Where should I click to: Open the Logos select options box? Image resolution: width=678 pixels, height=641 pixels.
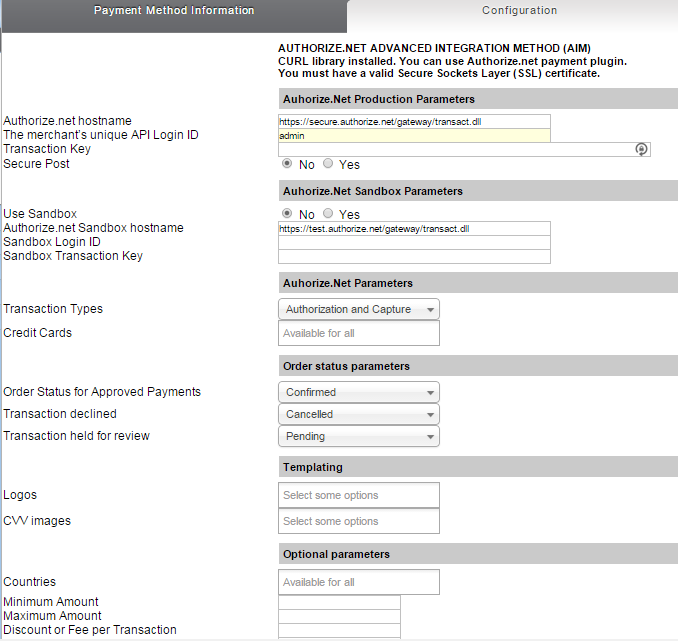click(x=359, y=495)
